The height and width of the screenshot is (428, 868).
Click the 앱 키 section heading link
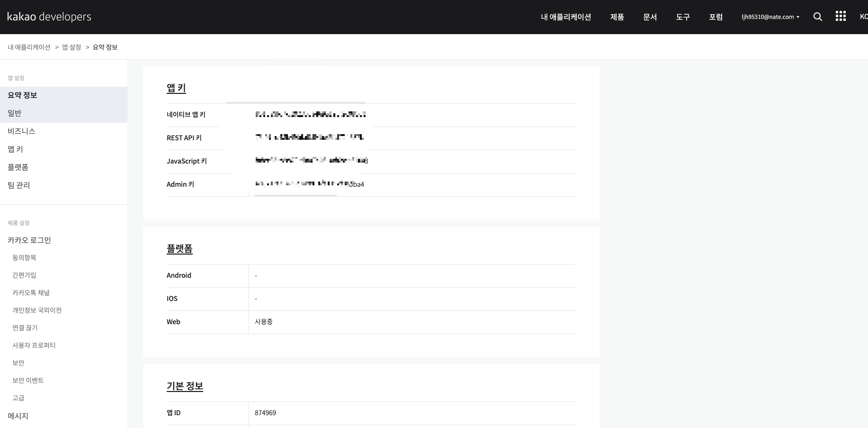coord(176,88)
